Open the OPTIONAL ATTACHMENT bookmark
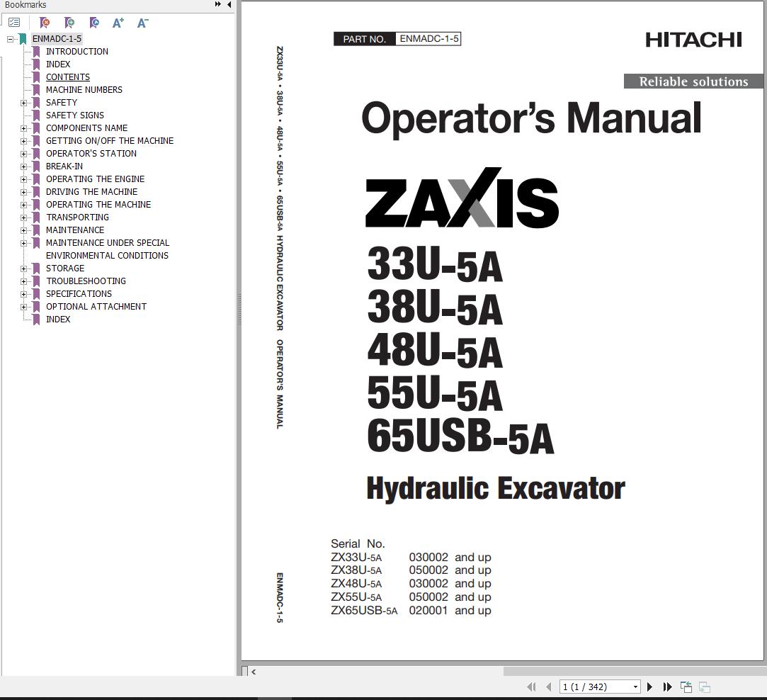This screenshot has height=700, width=767. coord(96,306)
